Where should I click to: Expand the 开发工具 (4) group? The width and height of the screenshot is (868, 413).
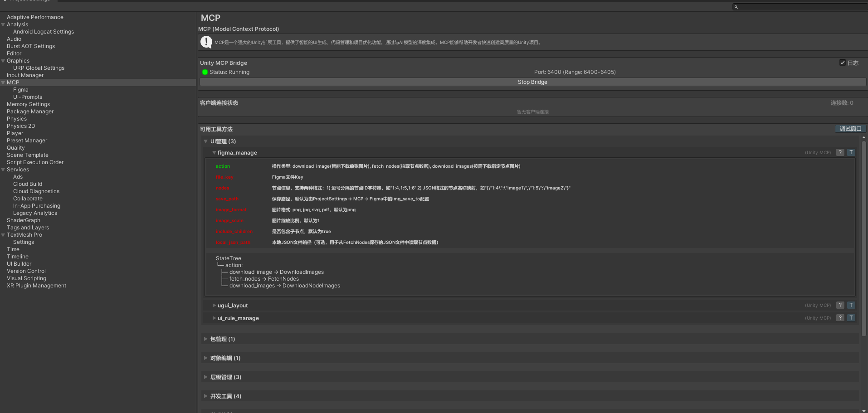(205, 396)
